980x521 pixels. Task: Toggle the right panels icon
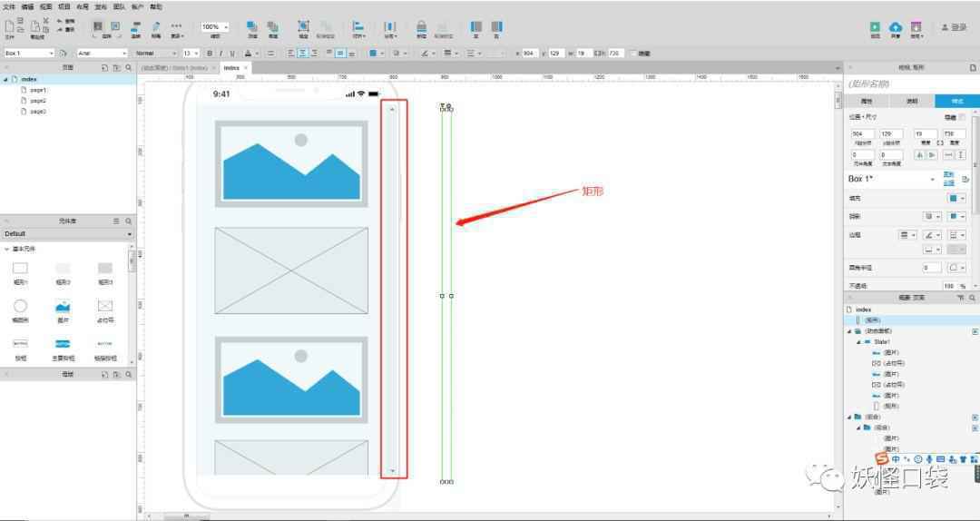point(497,26)
